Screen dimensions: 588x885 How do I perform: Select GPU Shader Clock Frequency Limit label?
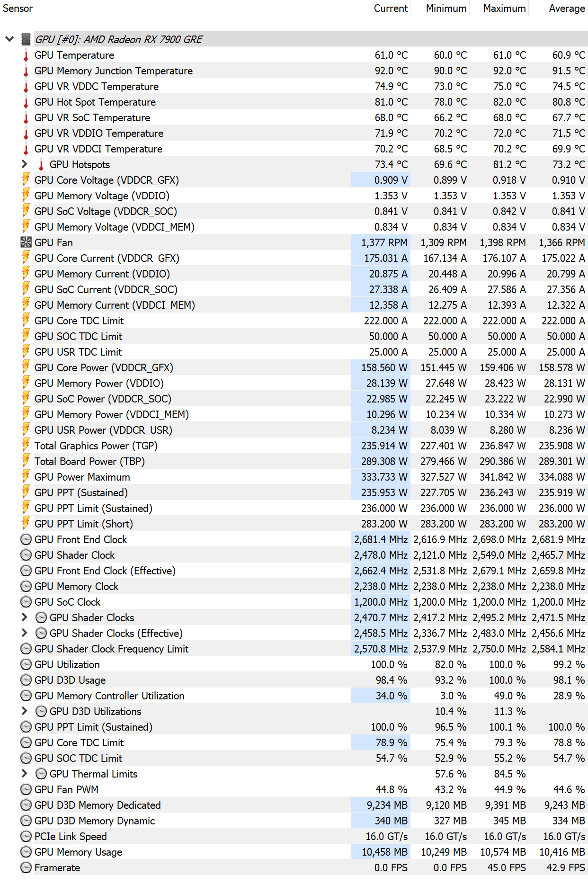coord(111,649)
